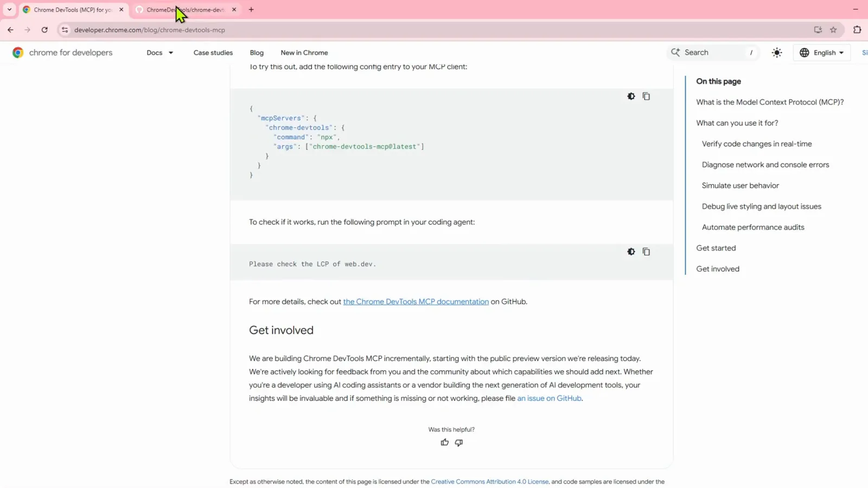Click the install app icon in address bar
This screenshot has width=868, height=488.
click(818, 30)
